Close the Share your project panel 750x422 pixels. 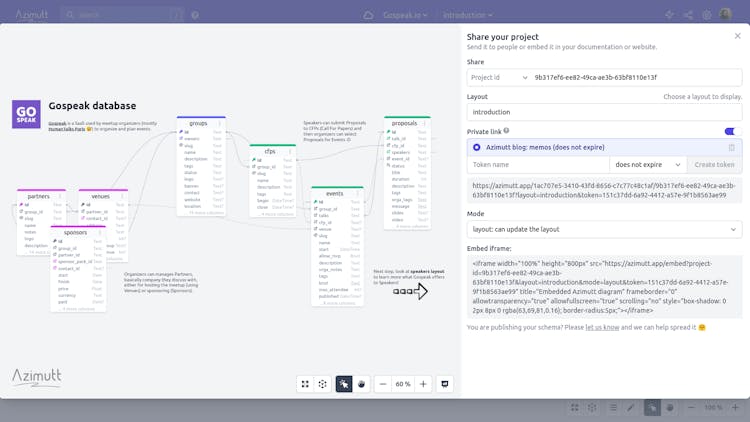pos(738,36)
